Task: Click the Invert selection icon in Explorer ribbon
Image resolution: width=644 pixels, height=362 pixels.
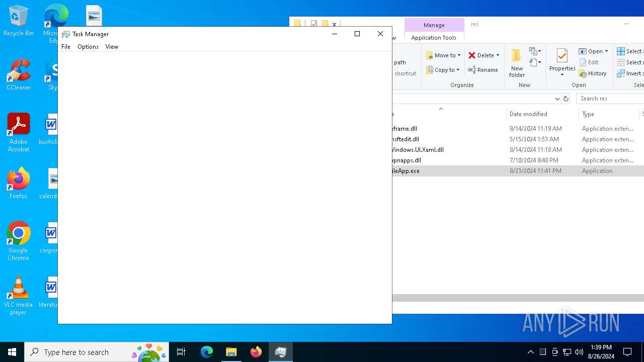Action: (621, 73)
